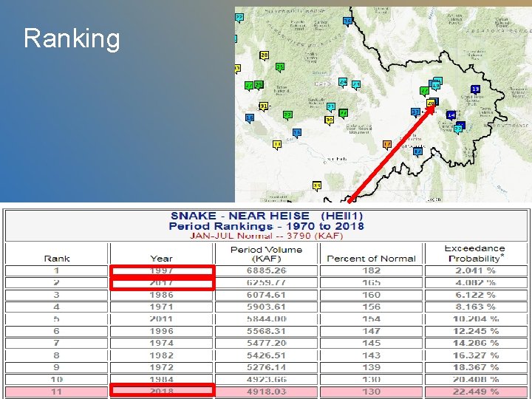Image resolution: width=532 pixels, height=399 pixels.
Task: Click the 'Rank' column header
Action: point(57,259)
